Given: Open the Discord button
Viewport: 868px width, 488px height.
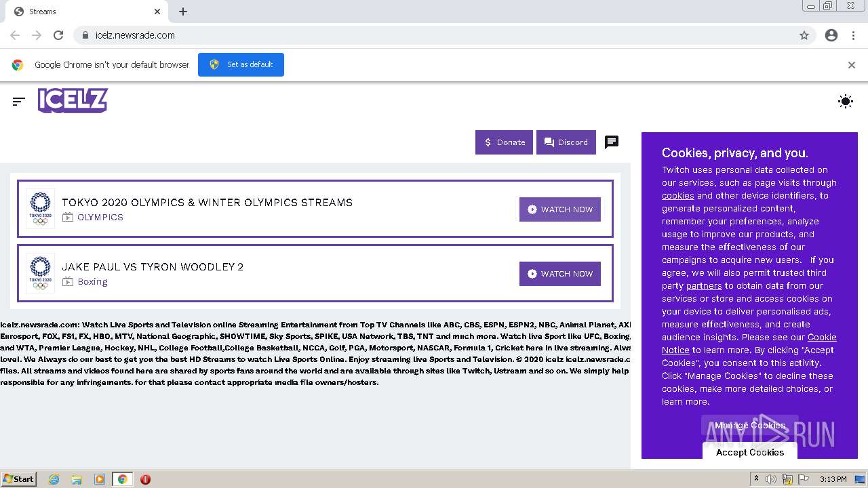Looking at the screenshot, I should click(x=566, y=142).
